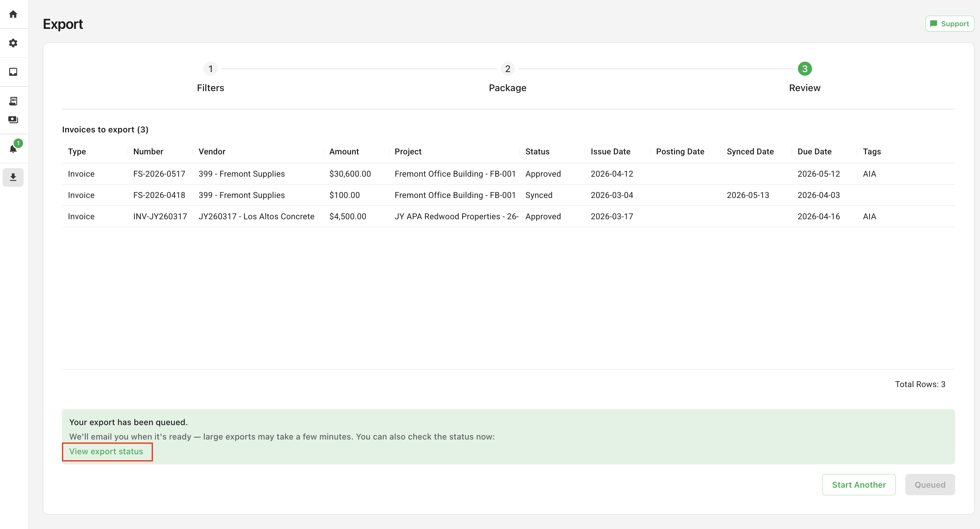Click the Posting Date column header
980x529 pixels.
click(680, 151)
